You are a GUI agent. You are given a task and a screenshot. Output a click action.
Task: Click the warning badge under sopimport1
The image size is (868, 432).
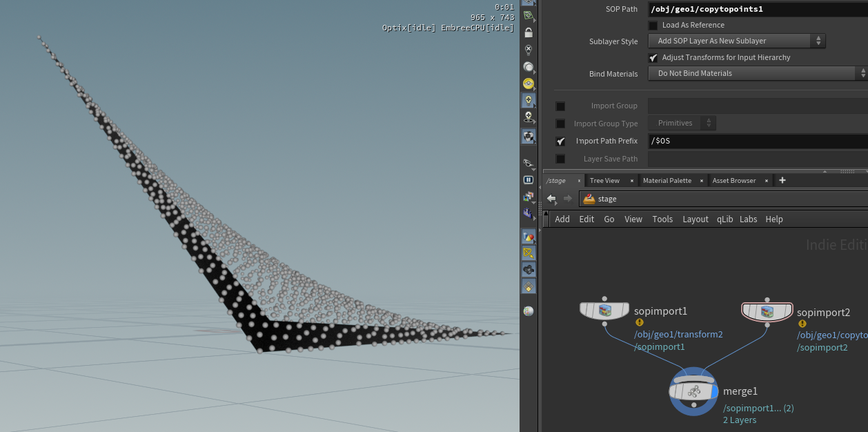click(640, 322)
